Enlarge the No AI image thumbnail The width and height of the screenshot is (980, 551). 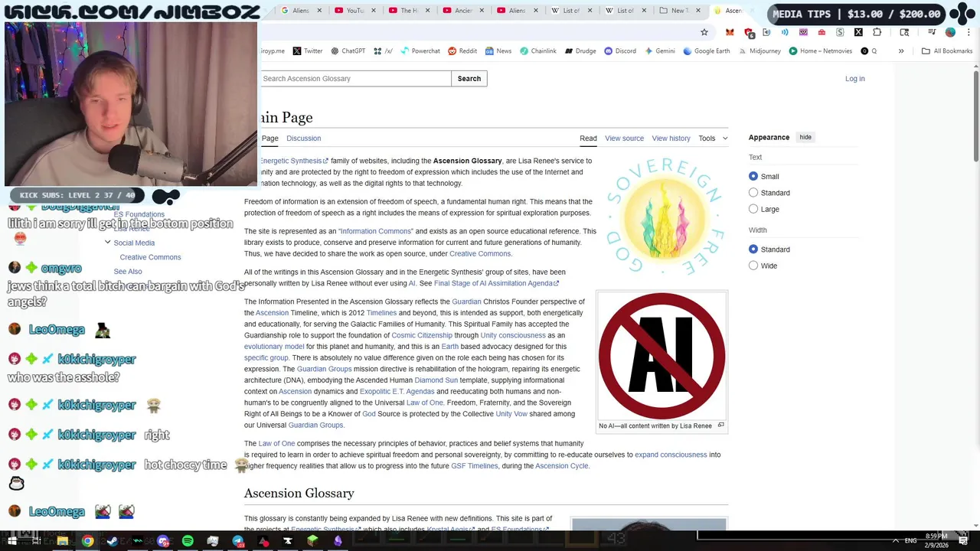click(720, 425)
